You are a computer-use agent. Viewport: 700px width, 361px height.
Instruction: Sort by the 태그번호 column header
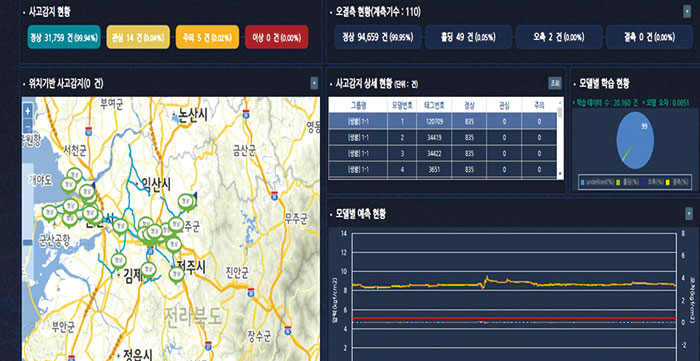(434, 106)
